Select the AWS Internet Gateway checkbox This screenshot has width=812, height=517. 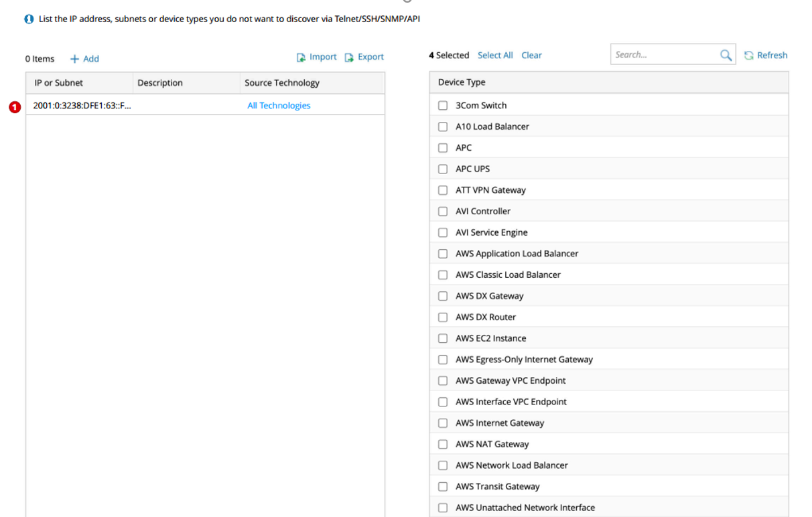pyautogui.click(x=443, y=423)
